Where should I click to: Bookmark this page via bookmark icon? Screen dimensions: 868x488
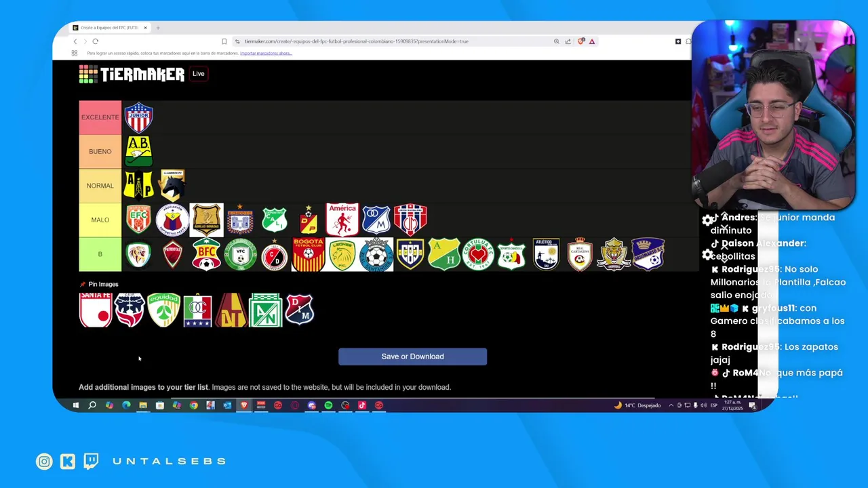(224, 41)
